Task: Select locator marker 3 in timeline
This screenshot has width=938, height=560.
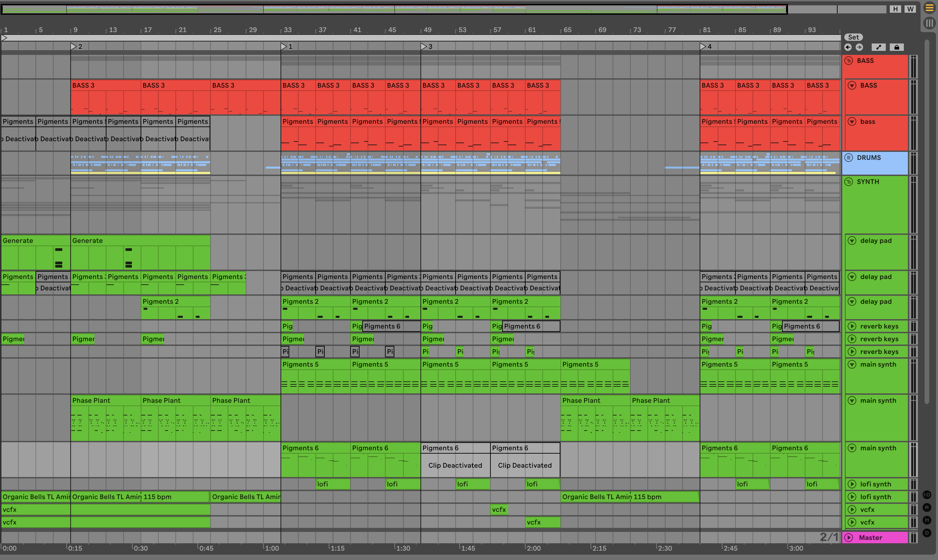Action: (x=424, y=46)
